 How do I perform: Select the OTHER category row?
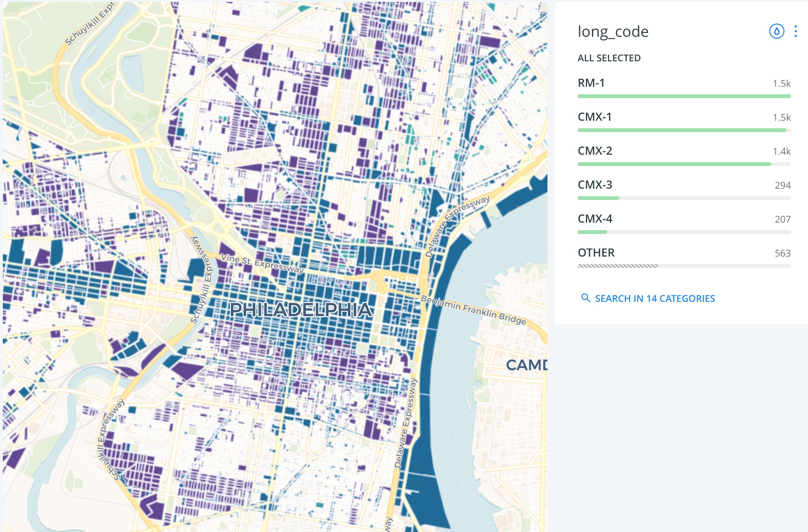coord(596,253)
